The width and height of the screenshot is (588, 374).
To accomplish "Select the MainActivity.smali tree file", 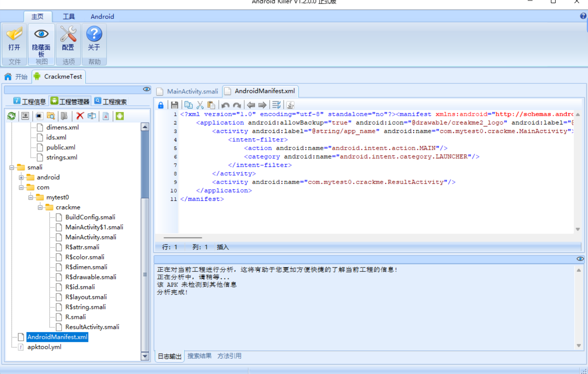I will (x=91, y=237).
